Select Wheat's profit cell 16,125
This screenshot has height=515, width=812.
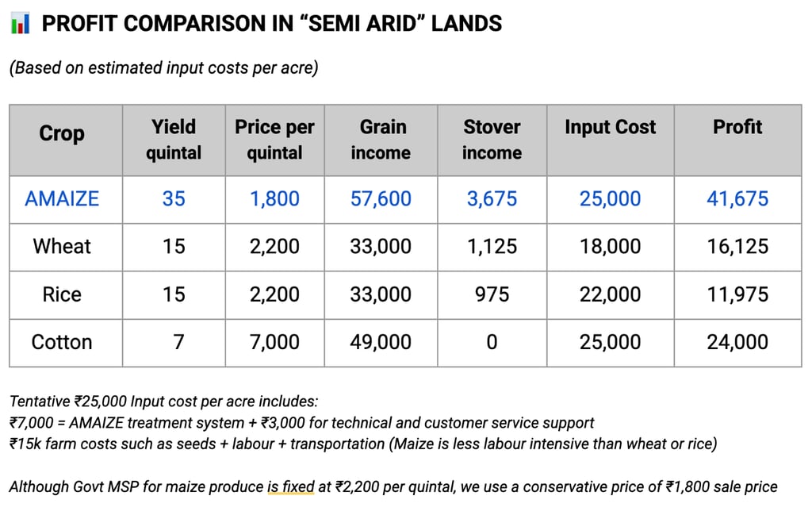[x=737, y=246]
